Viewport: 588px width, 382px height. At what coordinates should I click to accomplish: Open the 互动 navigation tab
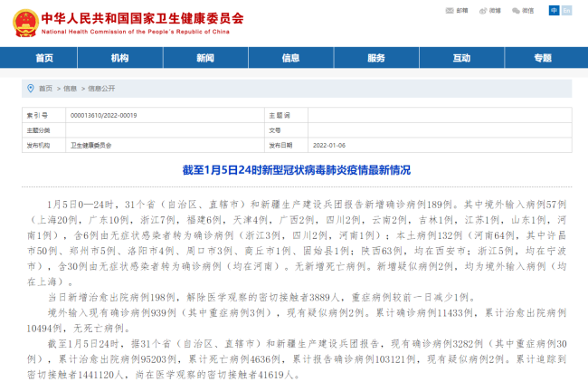(x=461, y=58)
